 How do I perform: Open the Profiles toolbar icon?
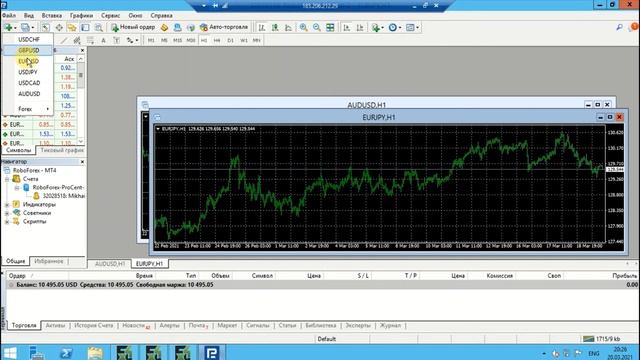click(x=25, y=27)
